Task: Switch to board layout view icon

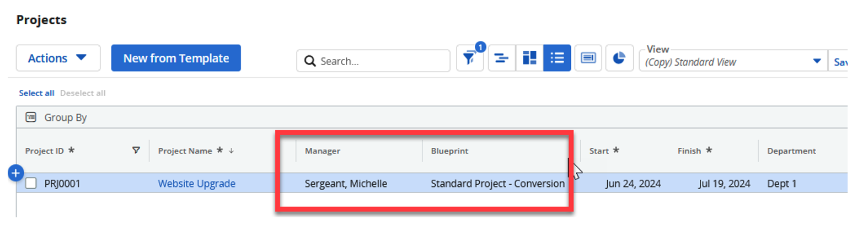Action: 529,58
